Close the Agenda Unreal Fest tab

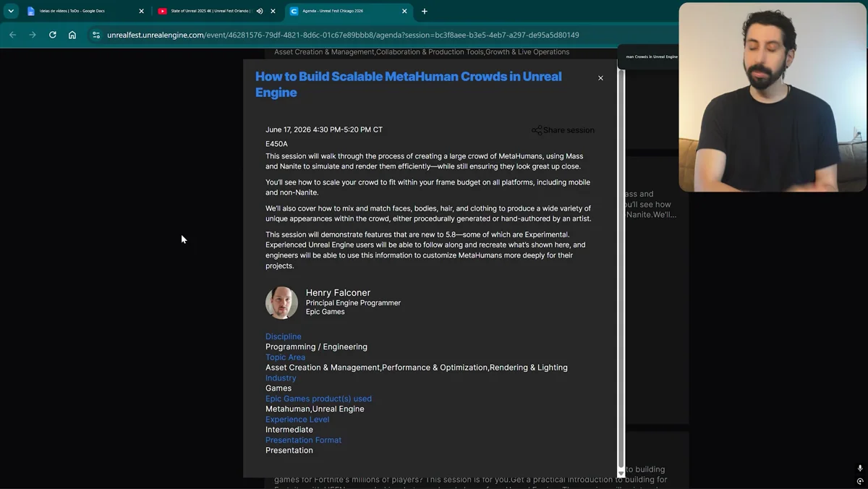tap(404, 11)
